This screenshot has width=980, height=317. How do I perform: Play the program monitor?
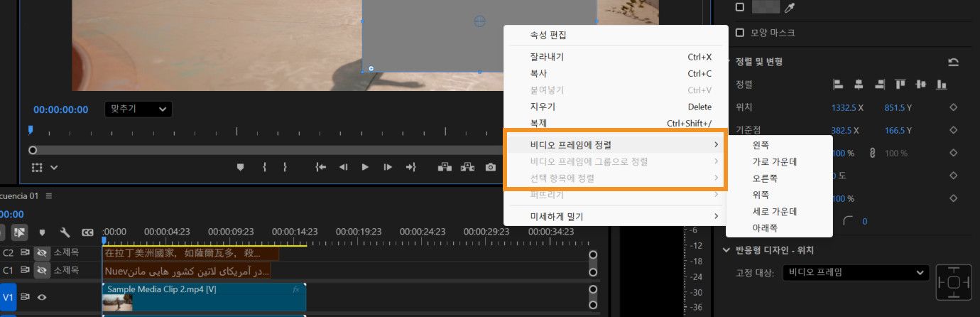coord(365,167)
